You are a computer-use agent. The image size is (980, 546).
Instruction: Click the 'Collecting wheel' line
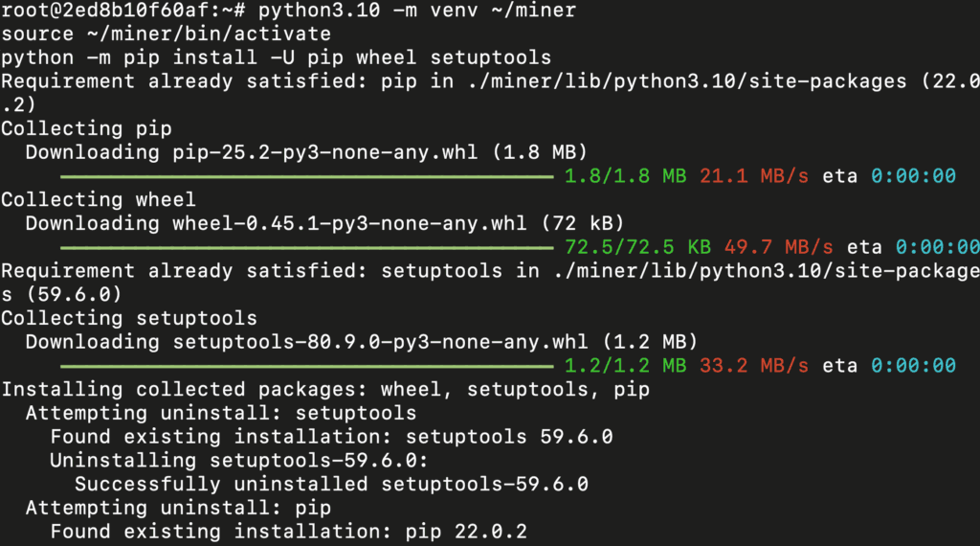tap(98, 199)
